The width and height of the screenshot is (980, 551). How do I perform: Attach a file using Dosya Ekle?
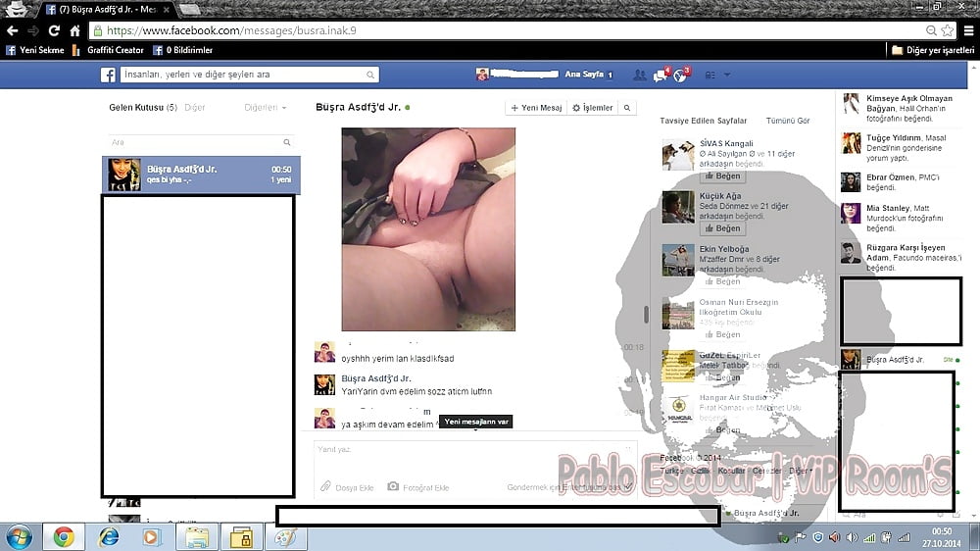pyautogui.click(x=325, y=486)
